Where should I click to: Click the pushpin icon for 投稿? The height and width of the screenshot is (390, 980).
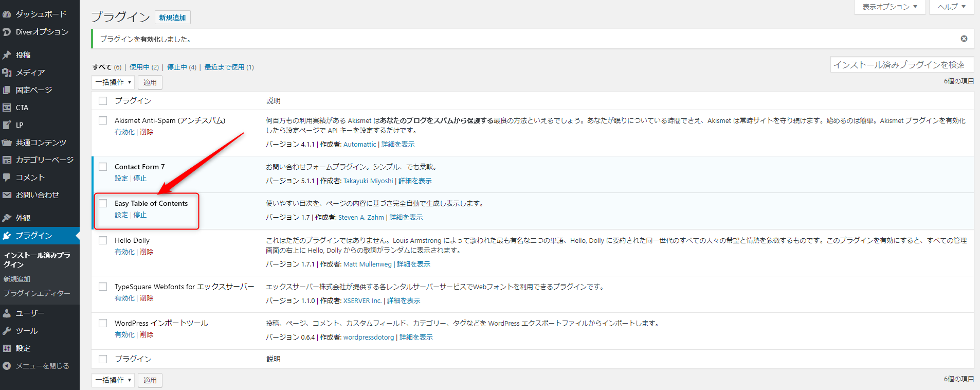tap(7, 55)
